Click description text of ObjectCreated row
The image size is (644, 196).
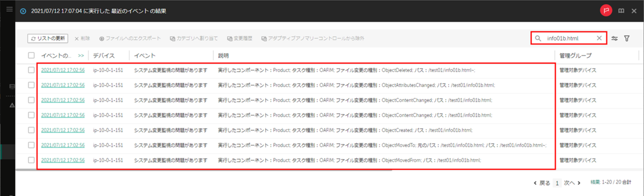(x=345, y=130)
